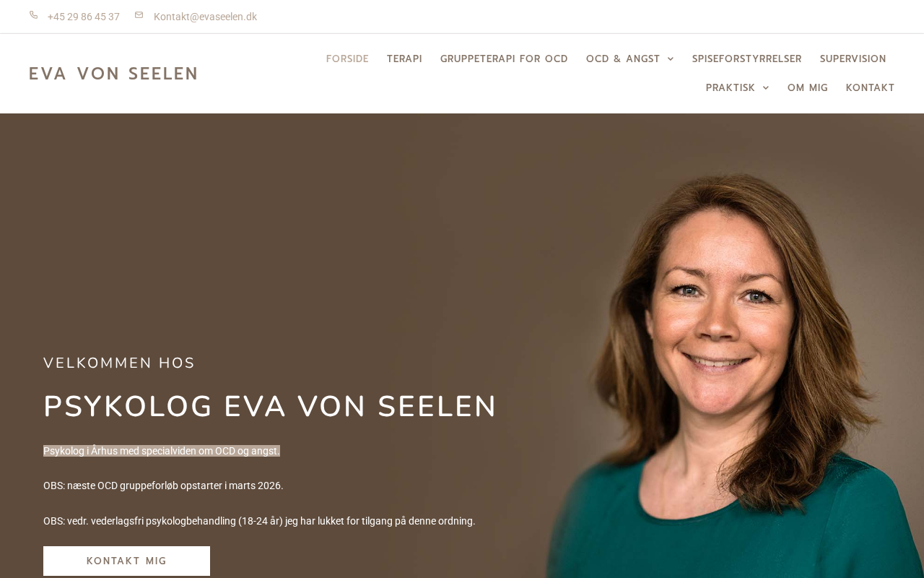This screenshot has height=578, width=924.
Task: Open the Spiseforstyrrelser page
Action: coord(747,59)
